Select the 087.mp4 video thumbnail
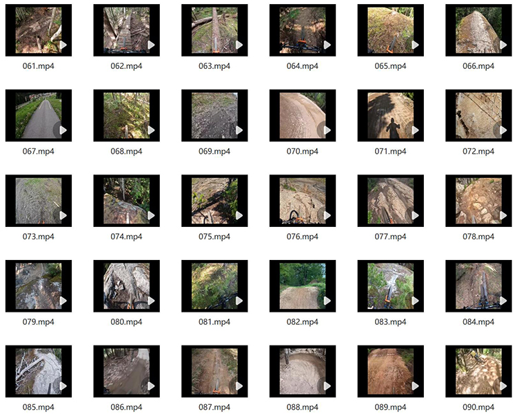The width and height of the screenshot is (517, 420). [x=214, y=371]
